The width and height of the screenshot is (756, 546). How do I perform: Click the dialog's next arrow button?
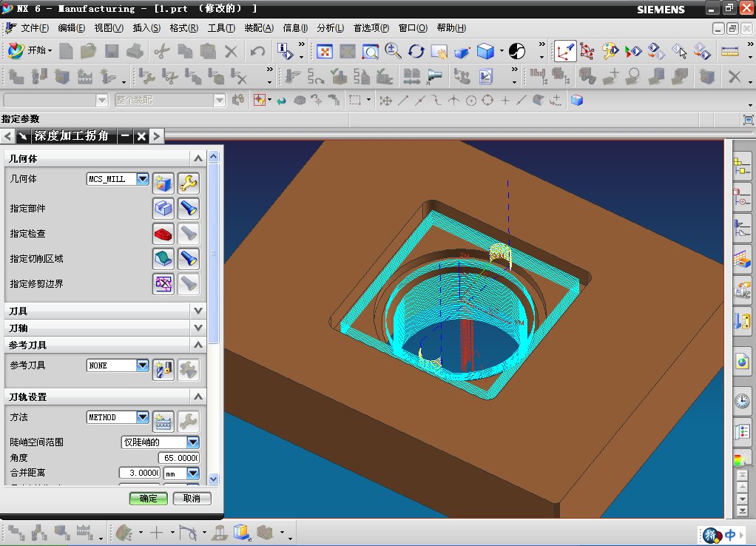tap(157, 136)
